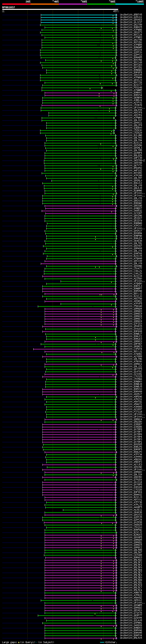Open the UniRef100_B2LUN8 hit label
The height and width of the screenshot is (644, 146).
[x=131, y=135]
